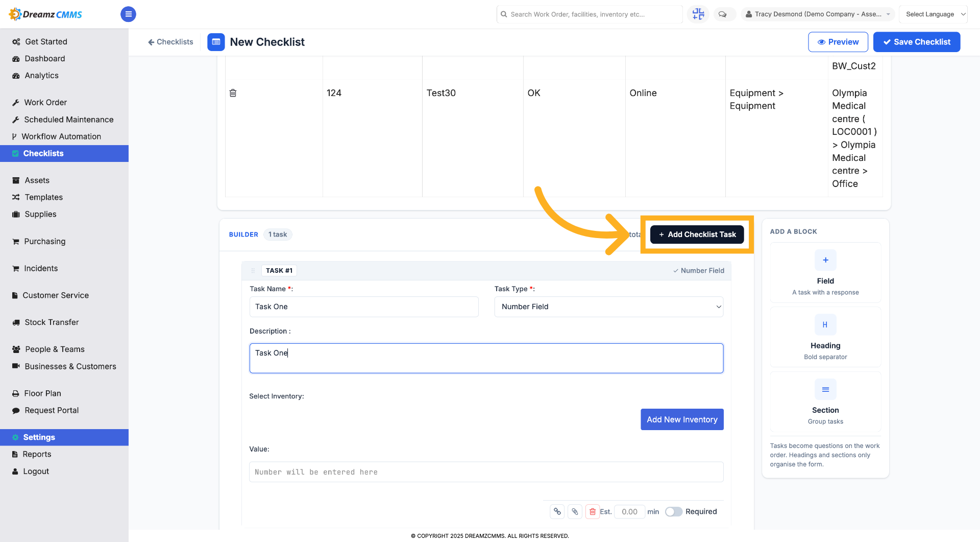The width and height of the screenshot is (980, 542).
Task: Click the Purchasing cart icon
Action: pos(16,242)
